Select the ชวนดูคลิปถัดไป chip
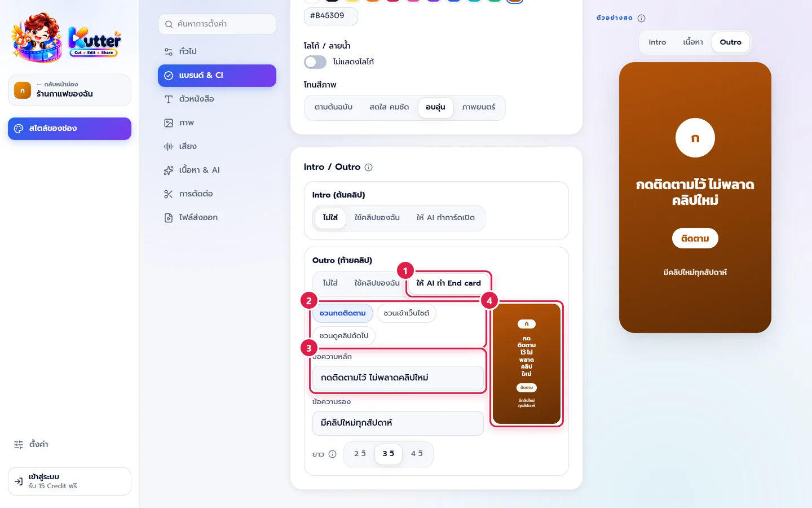 (x=344, y=336)
